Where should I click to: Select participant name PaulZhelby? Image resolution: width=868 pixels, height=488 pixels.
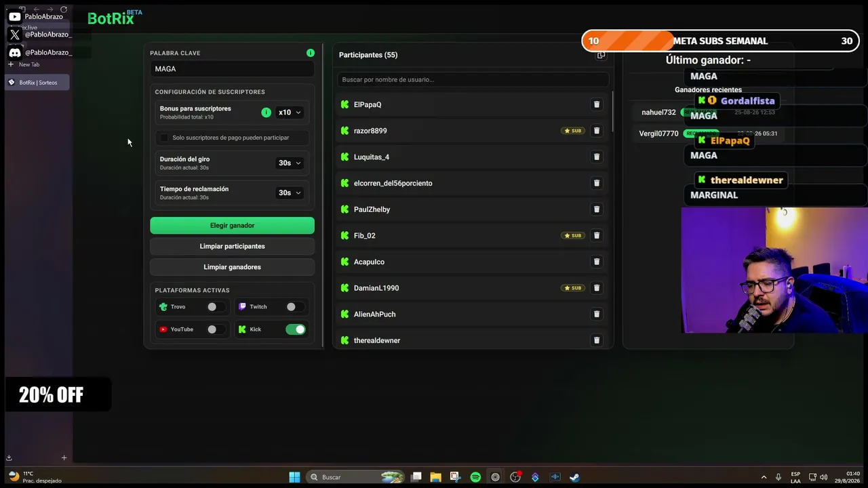[372, 209]
